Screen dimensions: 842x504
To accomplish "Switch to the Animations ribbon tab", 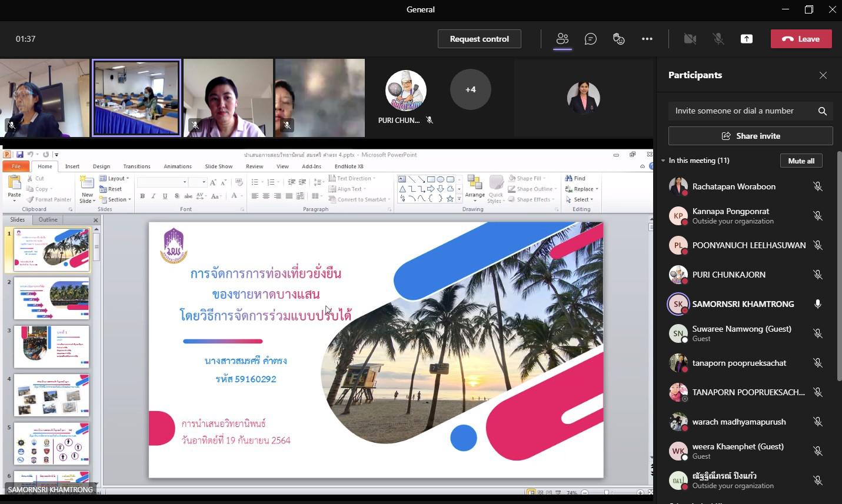I will (x=178, y=166).
